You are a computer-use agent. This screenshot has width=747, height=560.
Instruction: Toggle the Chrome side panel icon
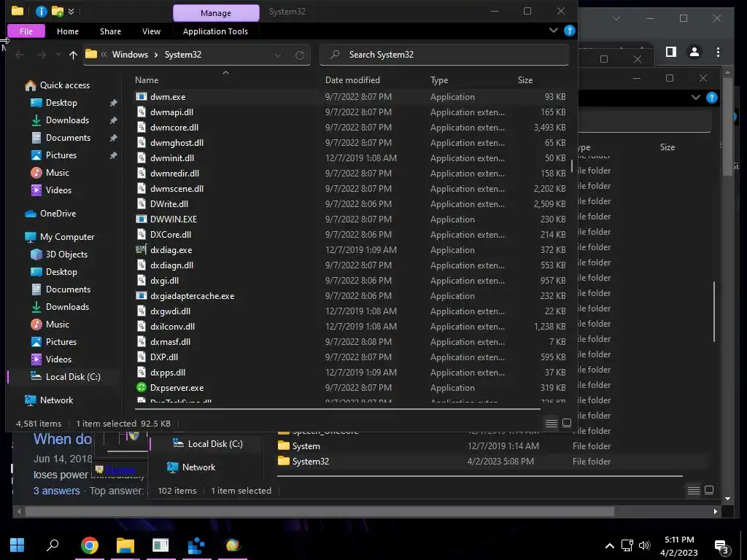(x=671, y=52)
